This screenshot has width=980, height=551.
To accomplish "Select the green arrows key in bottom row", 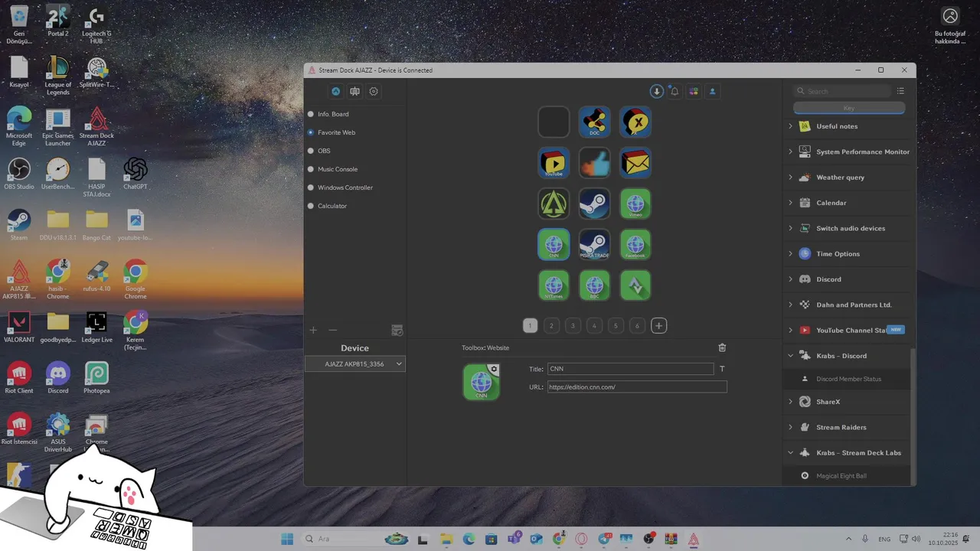I will tap(635, 285).
